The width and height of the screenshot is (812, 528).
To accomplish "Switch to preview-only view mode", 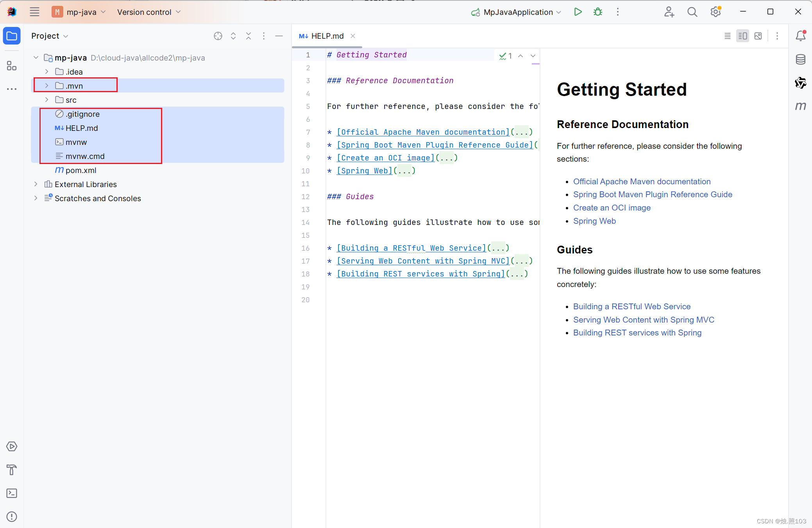I will pyautogui.click(x=758, y=36).
